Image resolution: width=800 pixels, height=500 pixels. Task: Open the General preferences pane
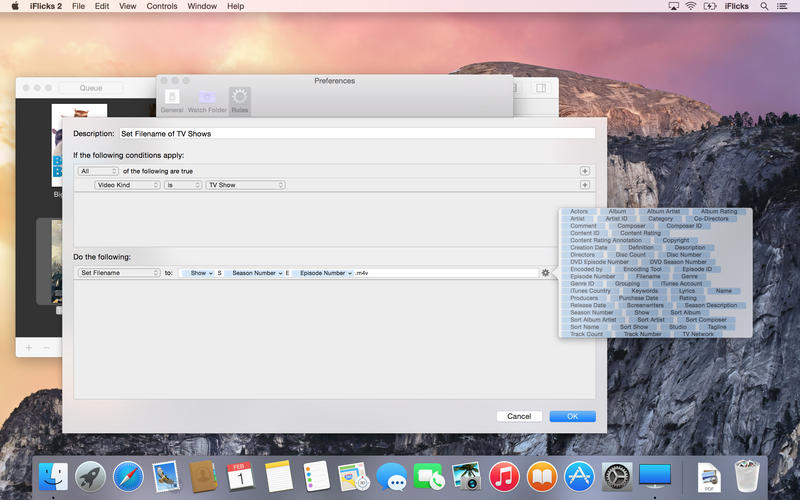click(172, 101)
